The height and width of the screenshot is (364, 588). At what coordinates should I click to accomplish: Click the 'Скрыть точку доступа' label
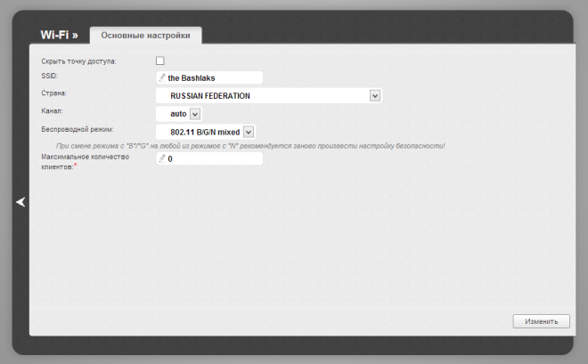click(x=78, y=61)
